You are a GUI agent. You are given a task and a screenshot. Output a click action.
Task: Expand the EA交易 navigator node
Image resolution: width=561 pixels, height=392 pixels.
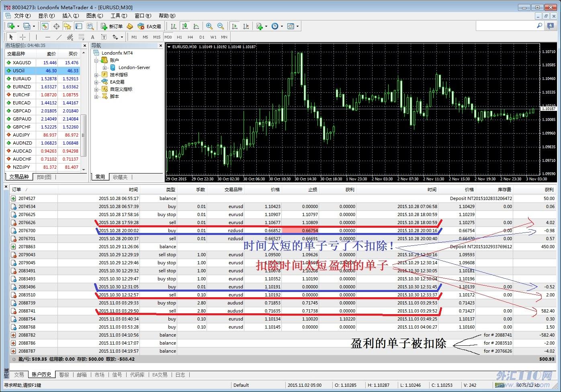tap(96, 82)
